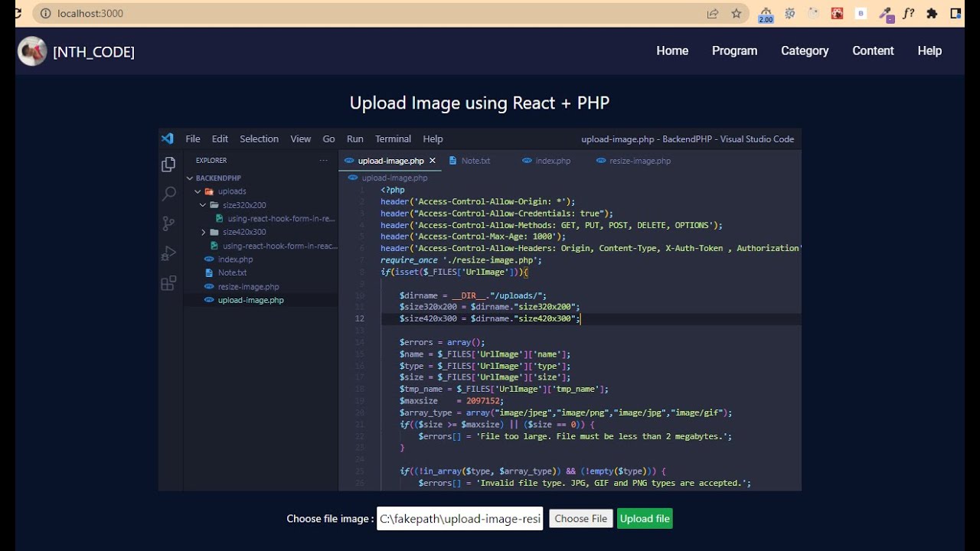980x551 pixels.
Task: Click the Explorer panel three-dots more actions
Action: point(324,161)
